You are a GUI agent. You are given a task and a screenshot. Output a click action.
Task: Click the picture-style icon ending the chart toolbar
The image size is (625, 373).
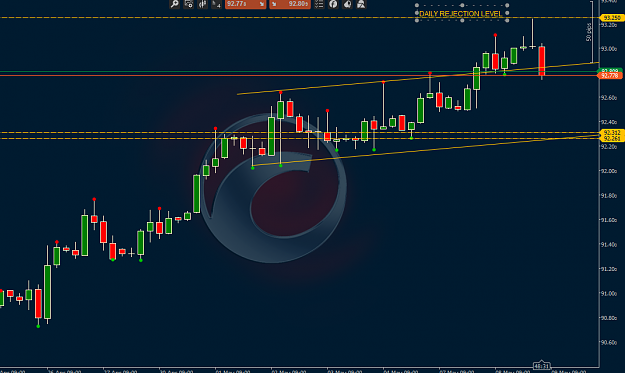[361, 4]
